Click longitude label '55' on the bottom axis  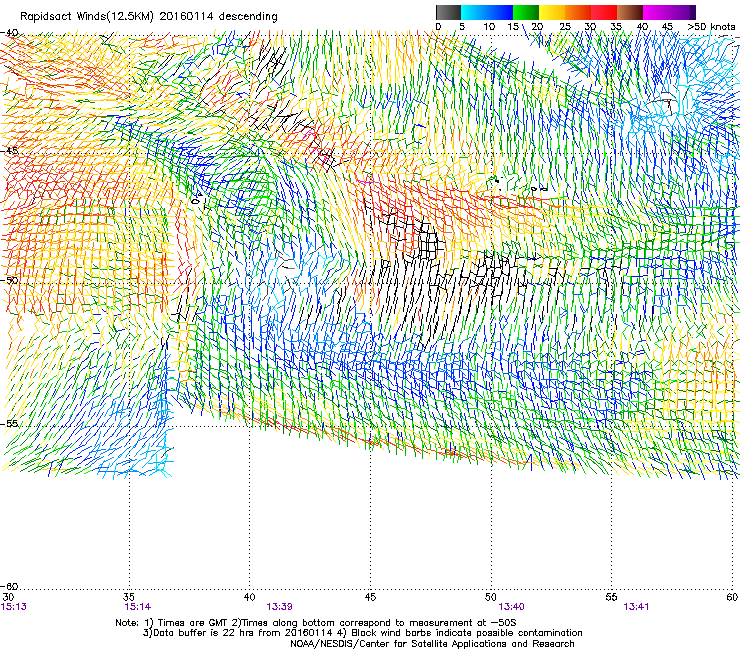click(x=611, y=597)
